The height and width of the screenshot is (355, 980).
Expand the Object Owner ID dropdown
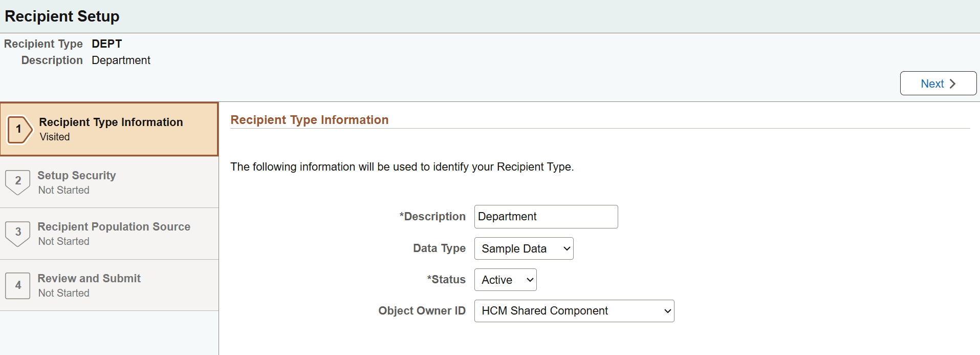[573, 311]
